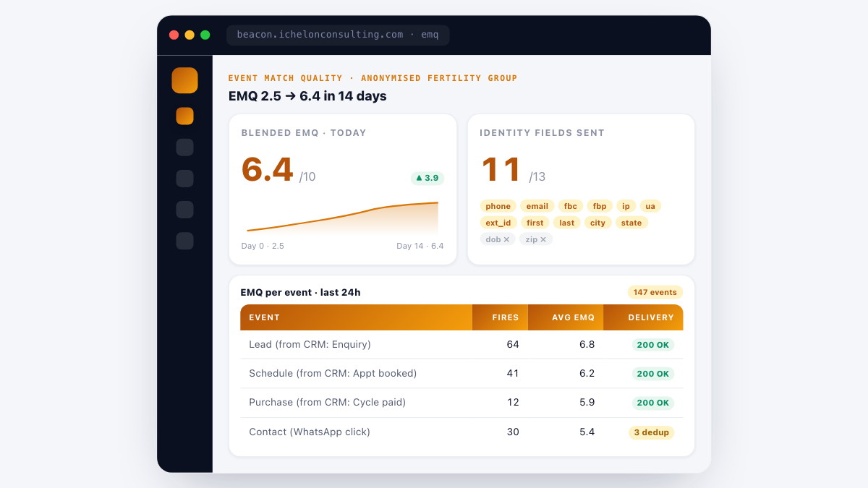Select the Purchase (from CRM: Cycle paid) row
Image resolution: width=868 pixels, height=488 pixels.
coord(461,403)
